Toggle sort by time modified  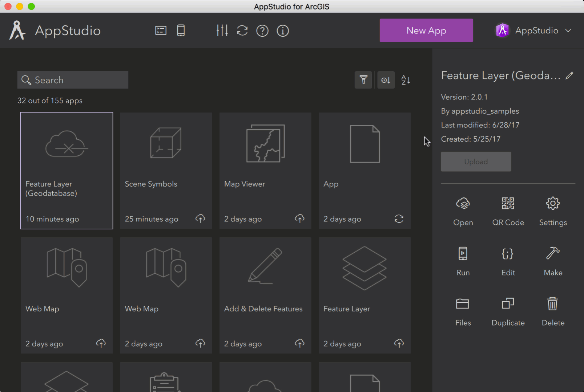pyautogui.click(x=386, y=80)
